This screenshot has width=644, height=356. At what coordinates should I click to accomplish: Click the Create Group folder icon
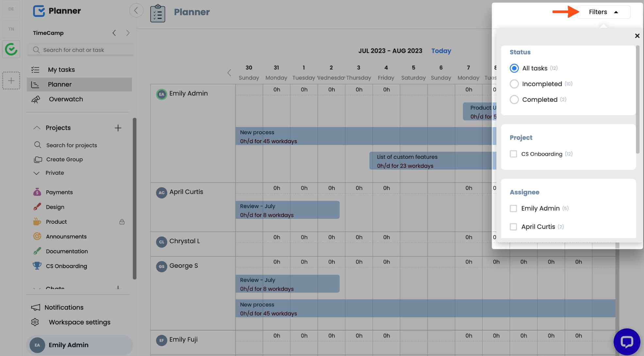(x=38, y=159)
